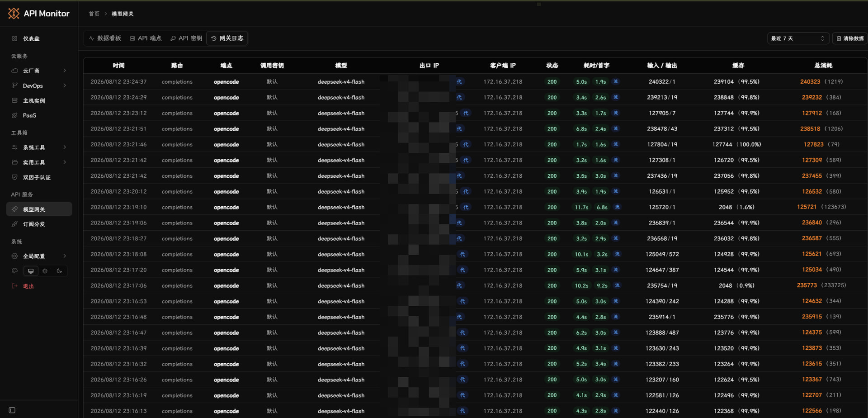
Task: Open the 仪表盘 dashboard icon in sidebar
Action: pyautogui.click(x=14, y=39)
